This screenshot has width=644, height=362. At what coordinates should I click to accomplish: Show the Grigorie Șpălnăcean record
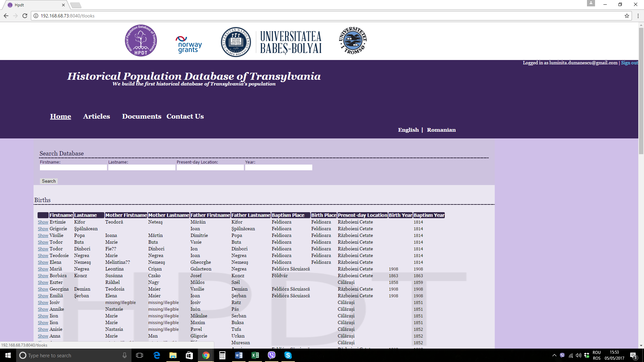[43, 229]
